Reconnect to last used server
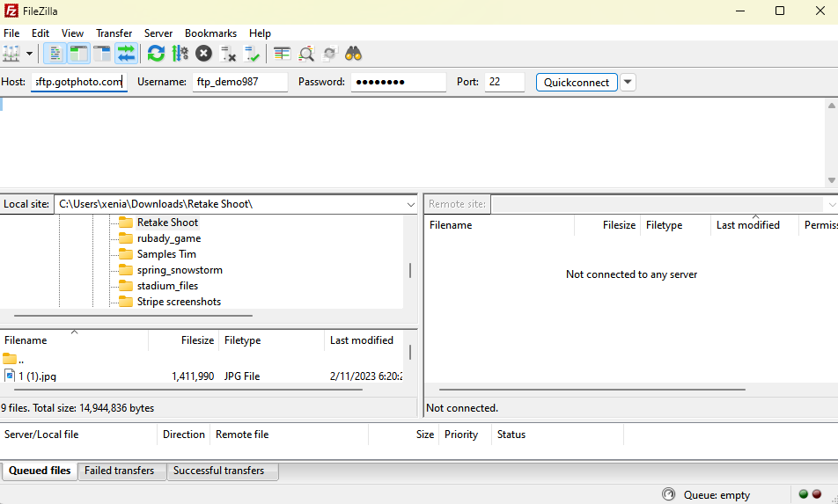This screenshot has height=504, width=838. (x=251, y=54)
